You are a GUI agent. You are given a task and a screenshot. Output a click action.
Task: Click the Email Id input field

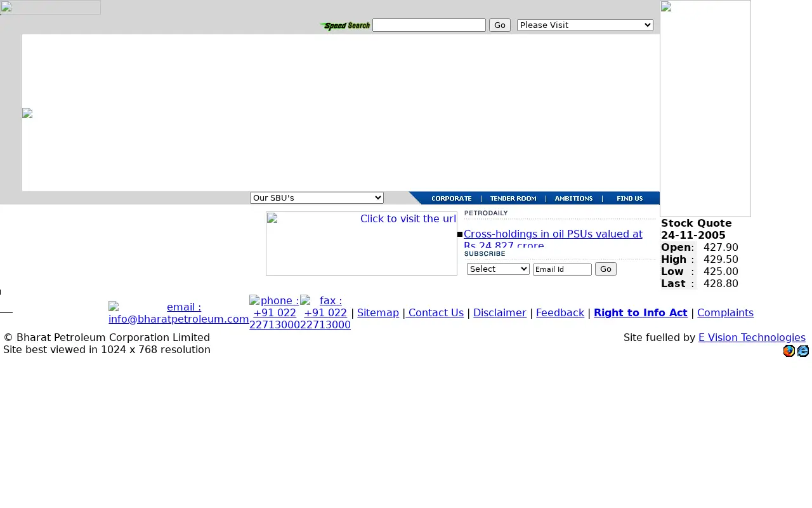click(x=562, y=269)
